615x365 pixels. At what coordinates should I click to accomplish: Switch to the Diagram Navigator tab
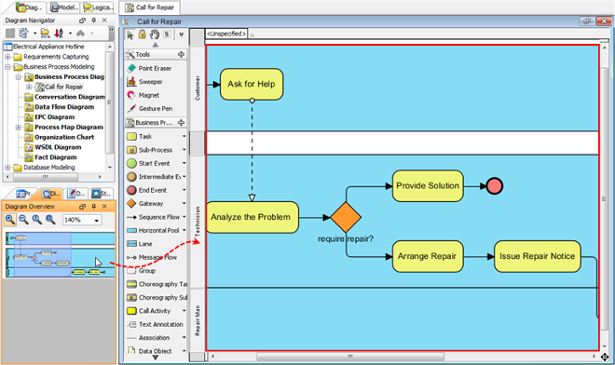pyautogui.click(x=29, y=7)
